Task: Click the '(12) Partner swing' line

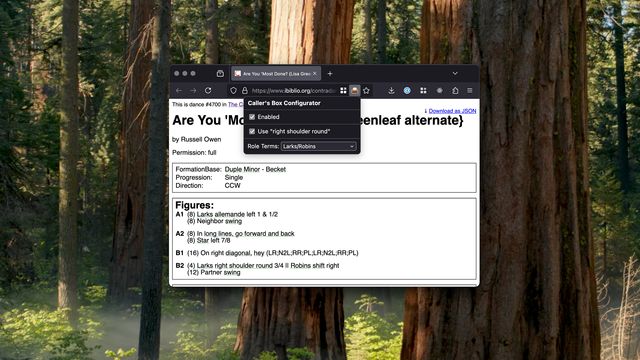Action: tap(213, 273)
